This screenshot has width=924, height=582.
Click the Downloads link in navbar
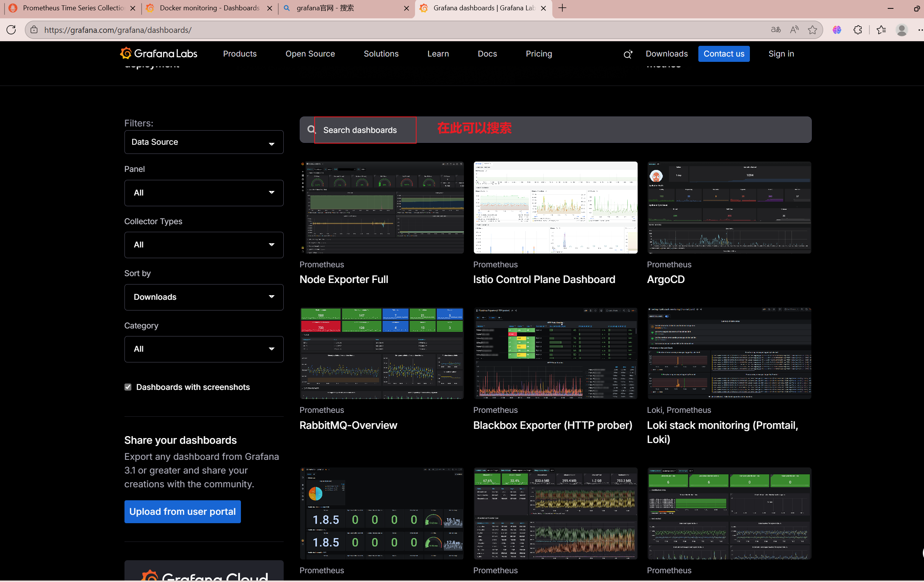click(x=667, y=54)
